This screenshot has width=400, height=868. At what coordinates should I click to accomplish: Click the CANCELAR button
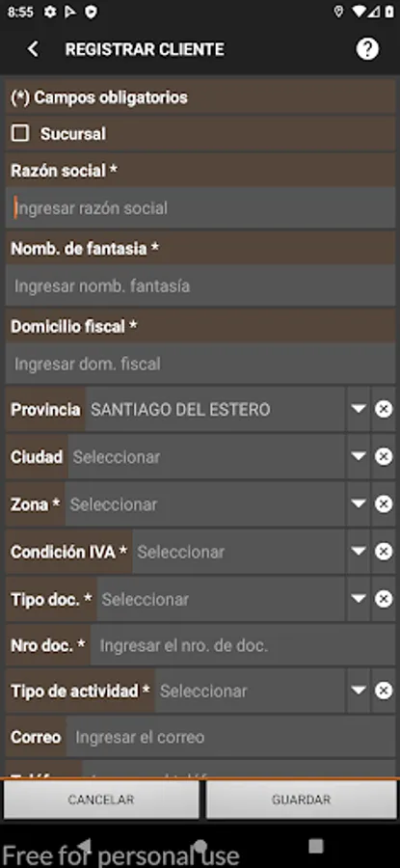[x=101, y=800]
